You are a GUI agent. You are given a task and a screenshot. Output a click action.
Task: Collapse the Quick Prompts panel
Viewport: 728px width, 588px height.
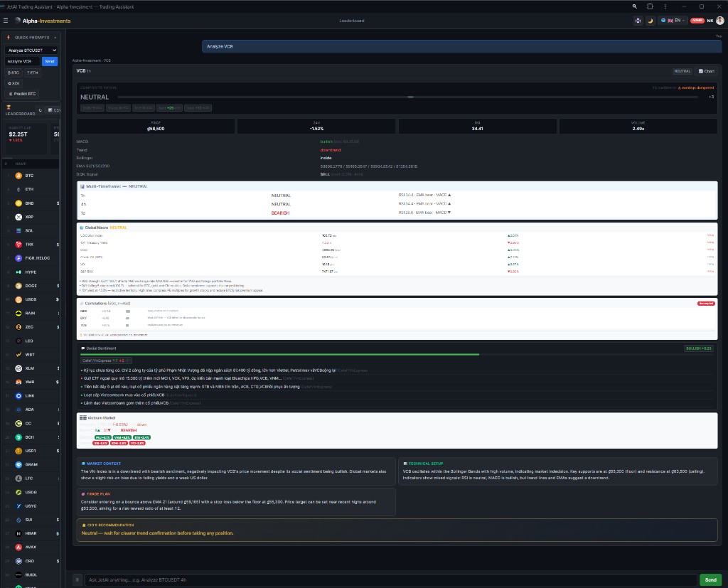pos(55,38)
